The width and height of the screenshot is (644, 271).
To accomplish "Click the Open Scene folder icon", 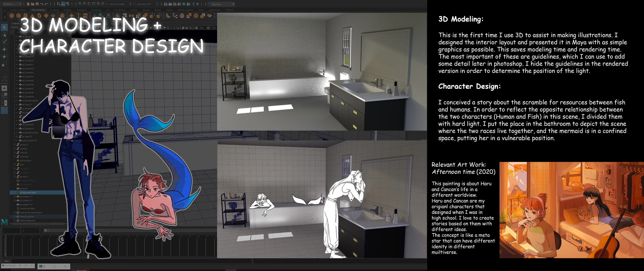I will coord(33,4).
